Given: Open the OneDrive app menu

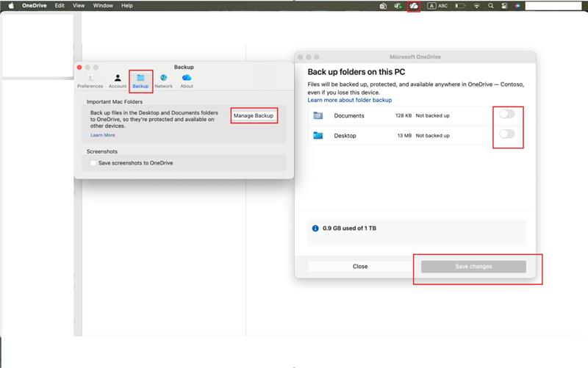Looking at the screenshot, I should 34,6.
